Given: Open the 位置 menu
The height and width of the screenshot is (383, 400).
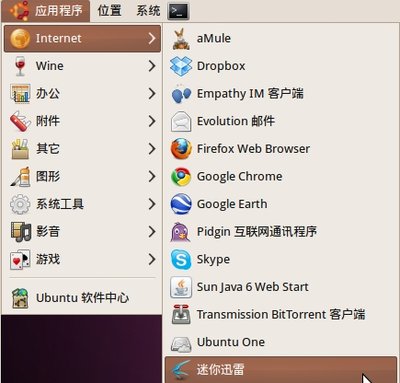Looking at the screenshot, I should (109, 11).
